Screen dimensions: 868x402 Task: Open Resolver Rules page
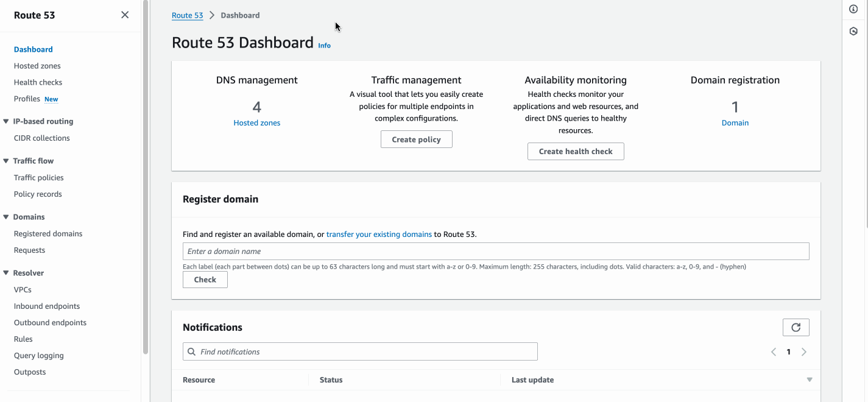click(x=23, y=339)
